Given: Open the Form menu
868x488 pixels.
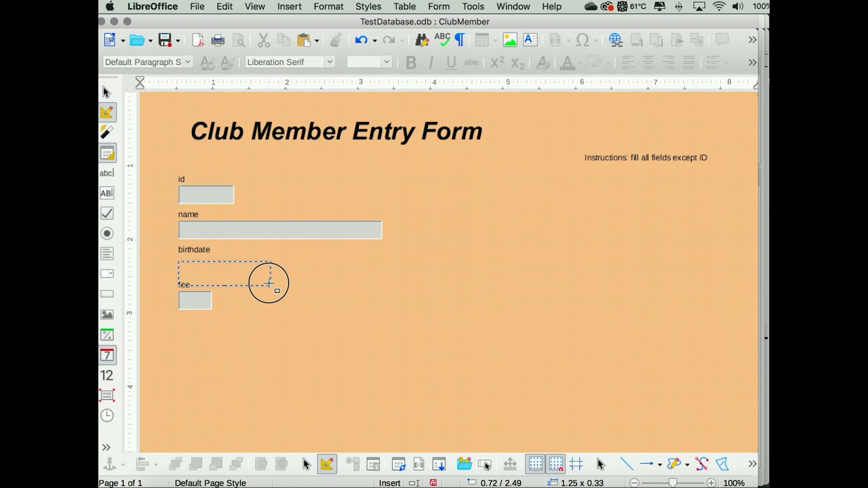Looking at the screenshot, I should [x=439, y=6].
